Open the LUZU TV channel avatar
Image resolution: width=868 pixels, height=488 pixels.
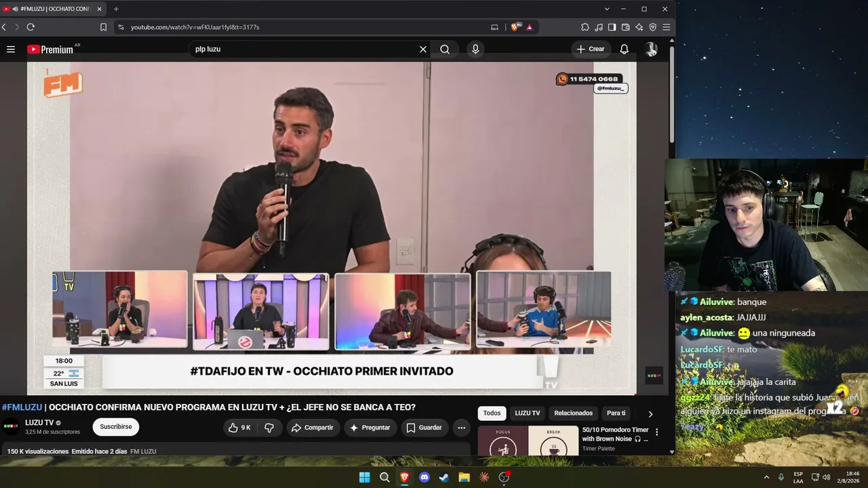[11, 426]
